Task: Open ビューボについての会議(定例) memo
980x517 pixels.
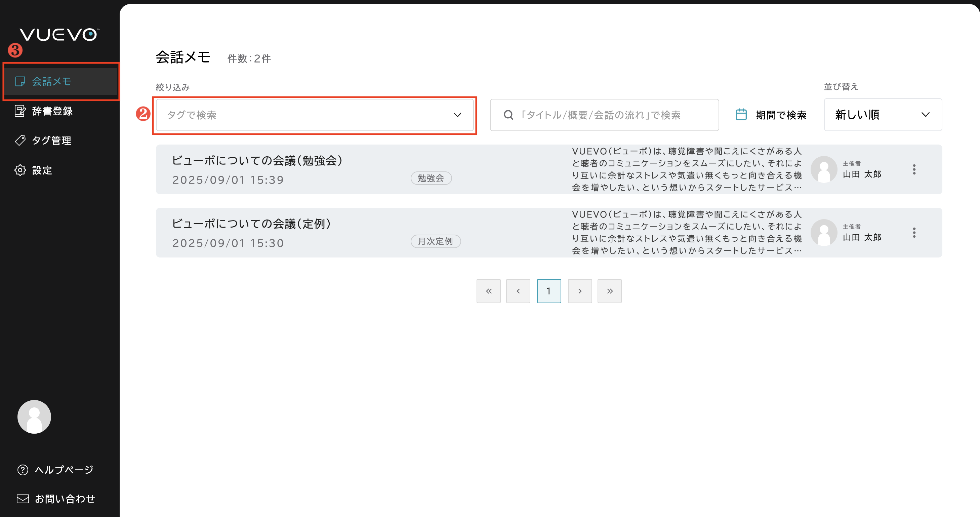Action: [251, 224]
